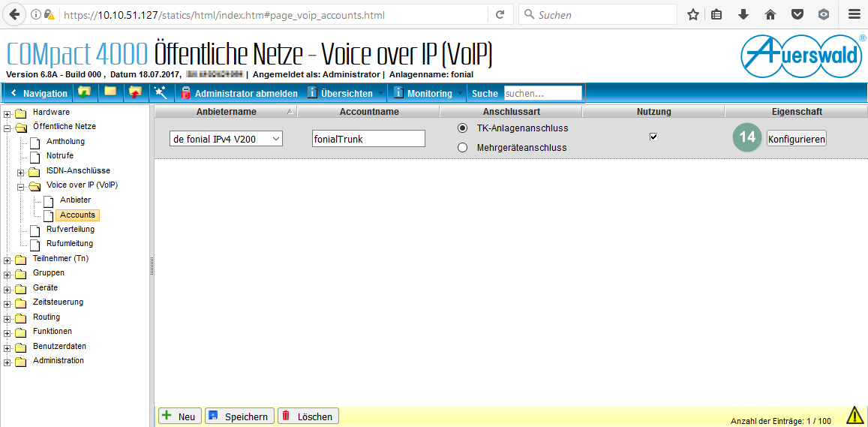The height and width of the screenshot is (427, 868).
Task: Toggle the Nutzung checkbox
Action: [x=653, y=137]
